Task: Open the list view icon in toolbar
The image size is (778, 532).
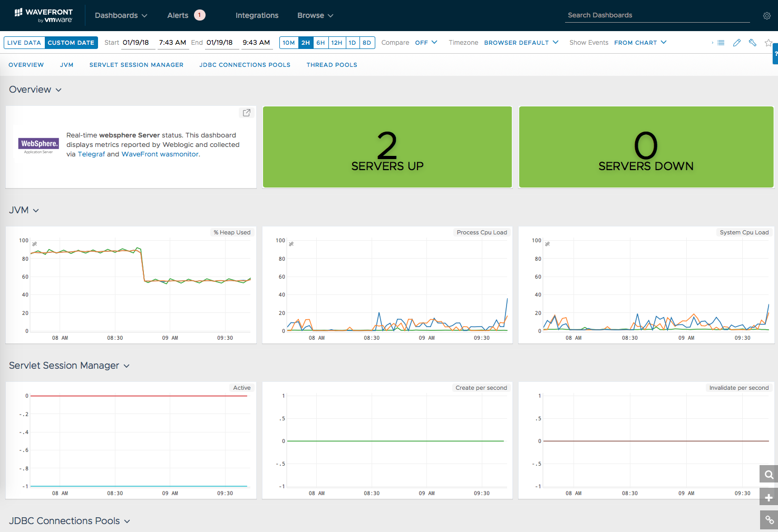Action: (x=721, y=43)
